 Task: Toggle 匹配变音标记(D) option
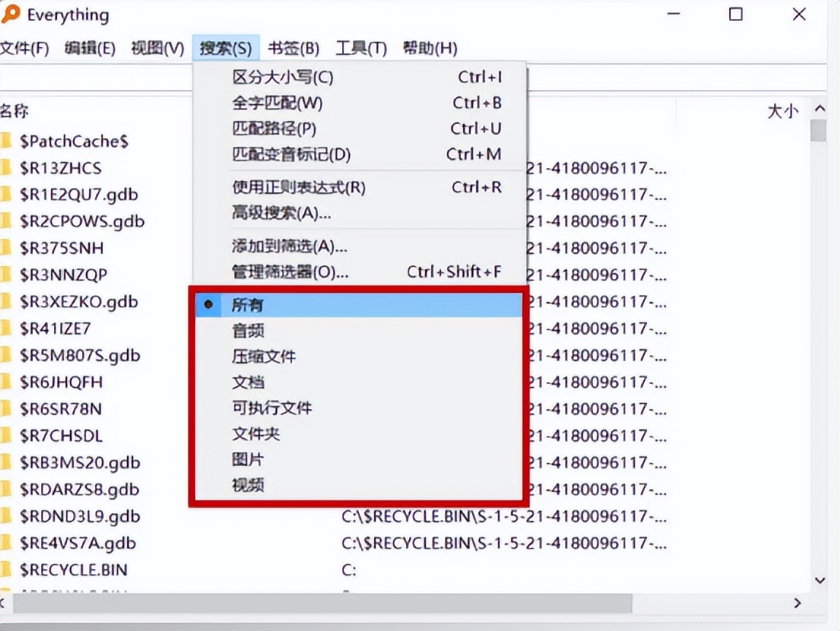(x=359, y=154)
